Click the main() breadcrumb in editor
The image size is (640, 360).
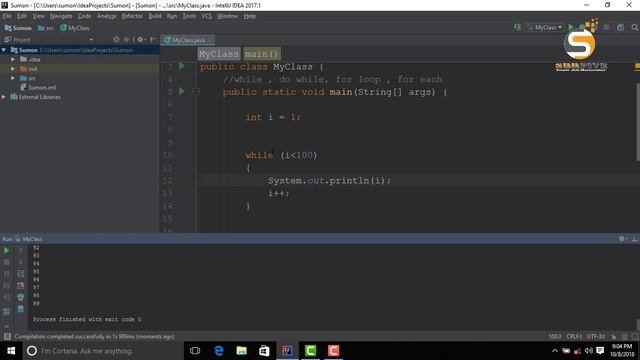pyautogui.click(x=262, y=54)
